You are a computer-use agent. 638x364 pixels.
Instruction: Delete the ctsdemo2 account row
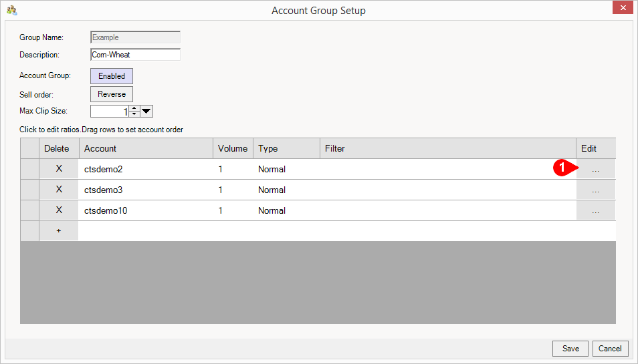[x=59, y=169]
